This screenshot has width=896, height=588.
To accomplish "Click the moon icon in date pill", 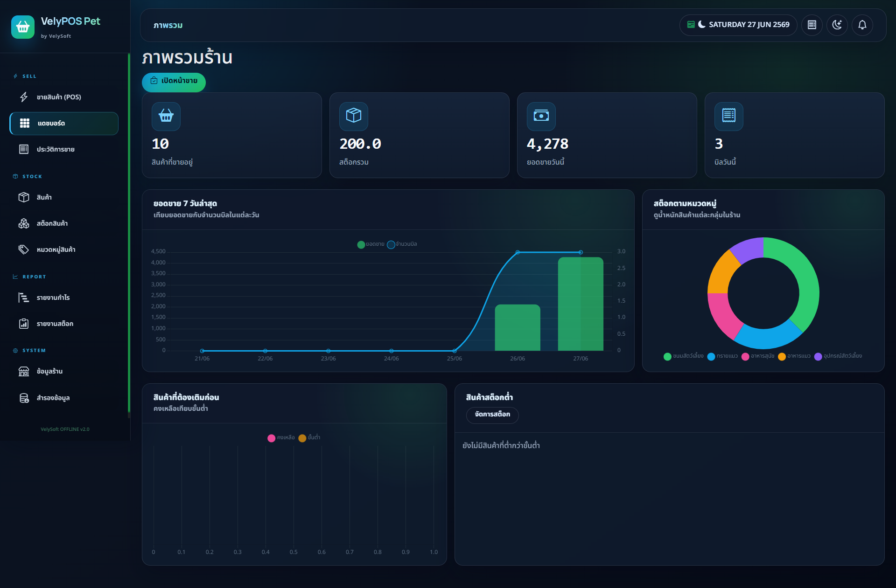I will (x=701, y=24).
